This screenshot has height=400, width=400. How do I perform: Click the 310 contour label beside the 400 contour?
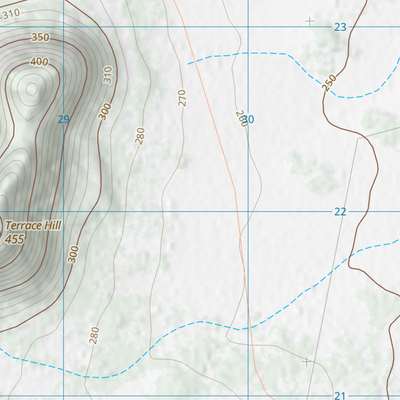click(108, 75)
